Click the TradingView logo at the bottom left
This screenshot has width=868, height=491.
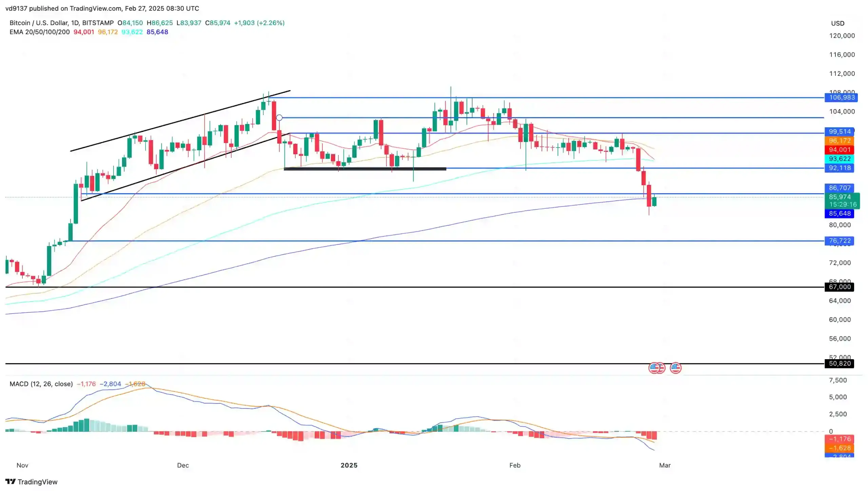pos(32,482)
